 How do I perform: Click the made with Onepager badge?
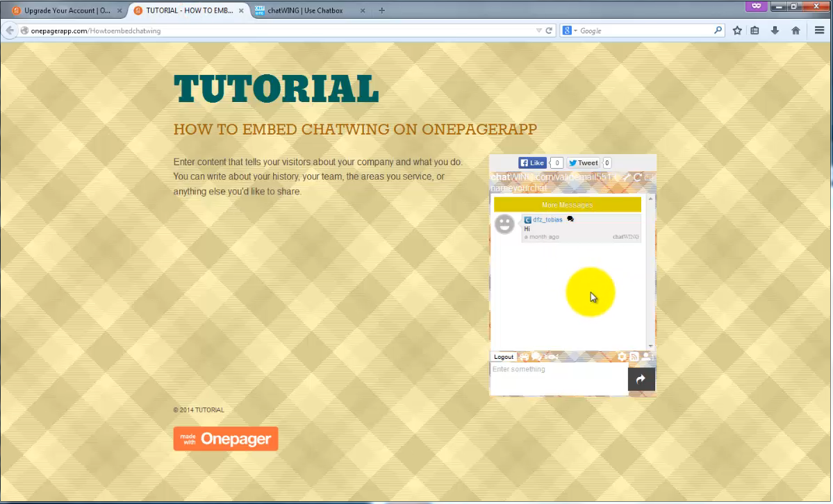coord(226,439)
